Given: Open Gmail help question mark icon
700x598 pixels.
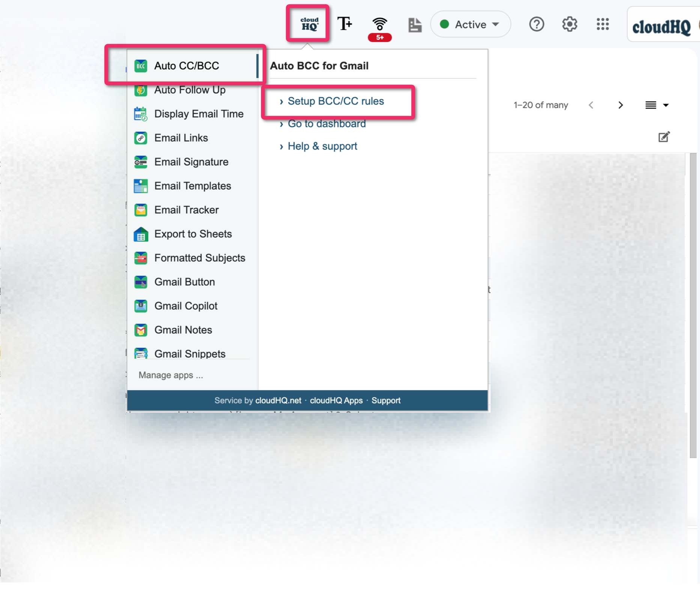Looking at the screenshot, I should pos(536,24).
